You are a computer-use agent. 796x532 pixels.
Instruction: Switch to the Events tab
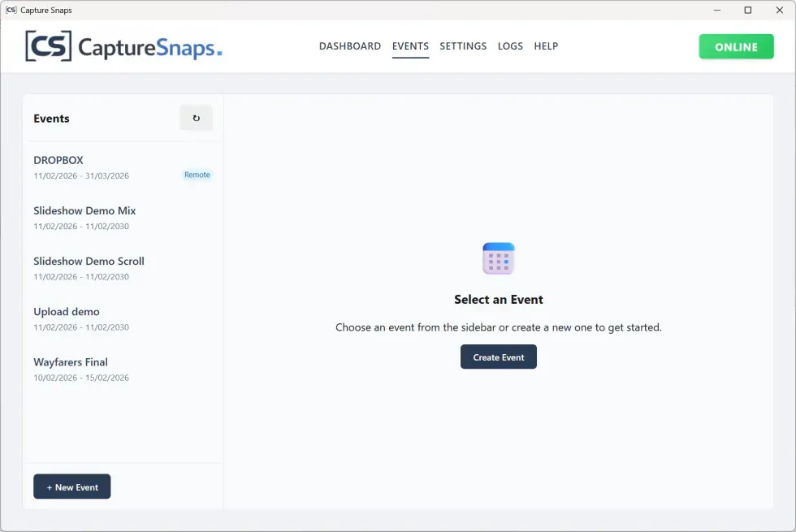click(410, 46)
